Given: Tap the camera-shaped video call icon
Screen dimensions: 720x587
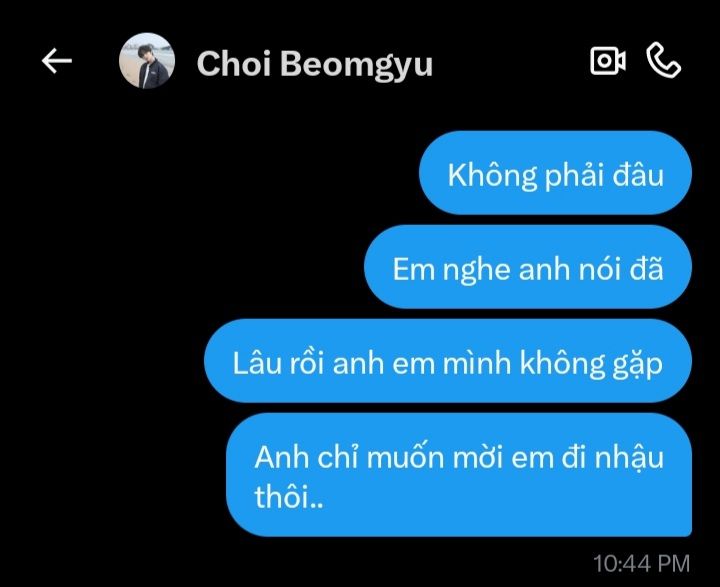Looking at the screenshot, I should 608,60.
